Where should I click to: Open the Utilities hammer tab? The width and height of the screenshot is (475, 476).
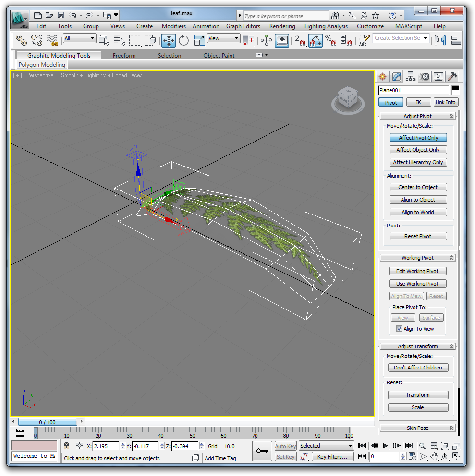coord(452,76)
